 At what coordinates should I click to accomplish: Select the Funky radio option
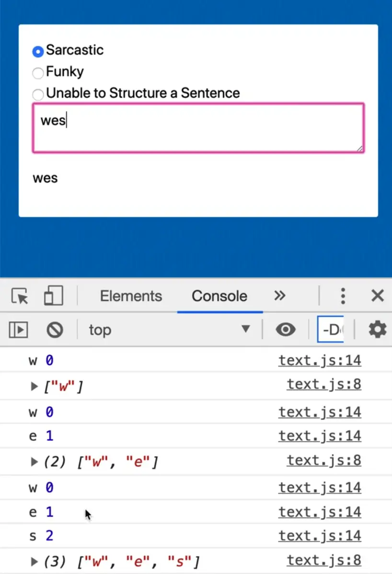pos(38,73)
